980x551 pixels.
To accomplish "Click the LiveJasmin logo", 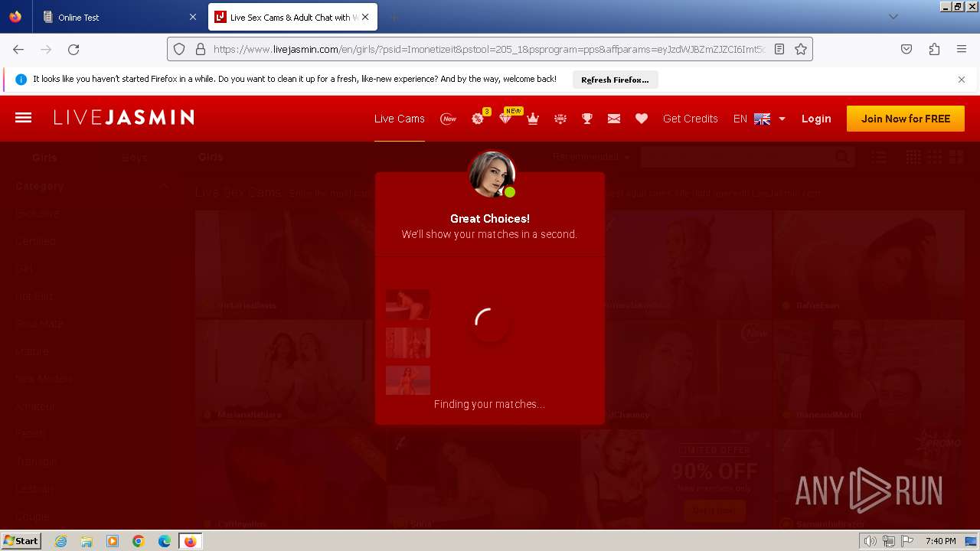I will coord(124,117).
